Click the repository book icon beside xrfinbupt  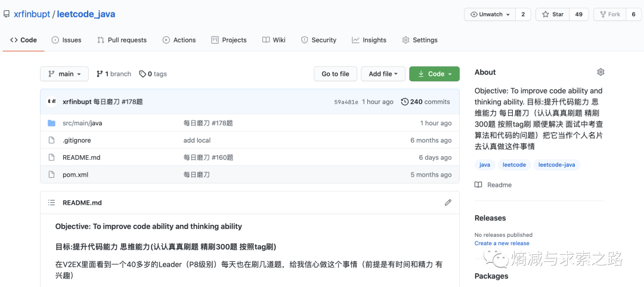[x=7, y=14]
